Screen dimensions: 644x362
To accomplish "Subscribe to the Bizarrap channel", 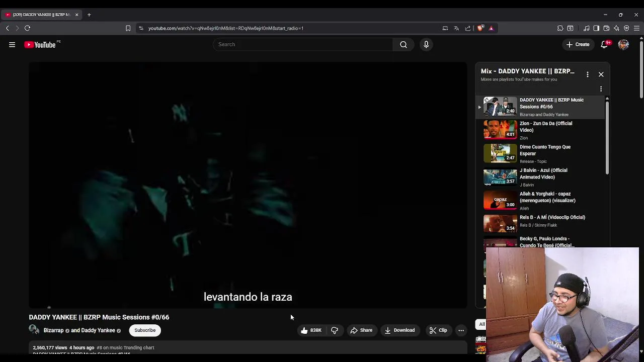I will click(x=145, y=330).
